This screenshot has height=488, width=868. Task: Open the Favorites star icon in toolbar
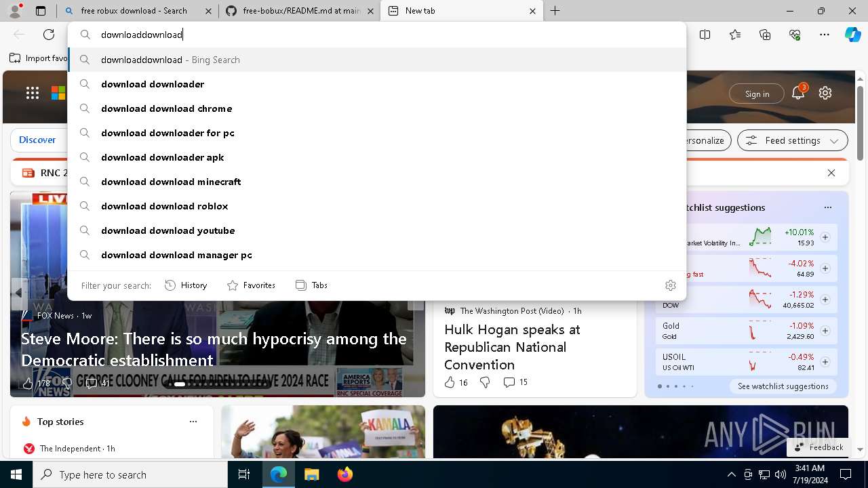coord(735,35)
